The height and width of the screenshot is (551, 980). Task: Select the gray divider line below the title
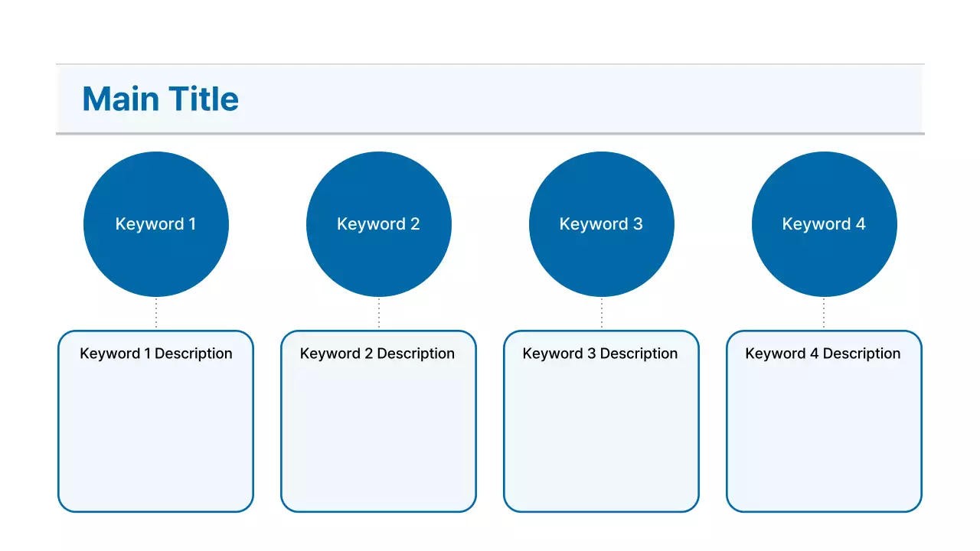point(490,134)
